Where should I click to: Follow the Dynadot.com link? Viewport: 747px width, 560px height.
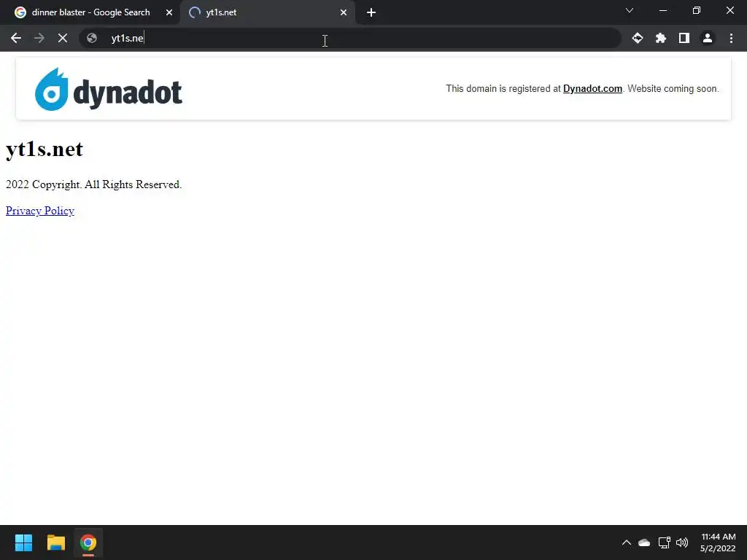pos(592,88)
